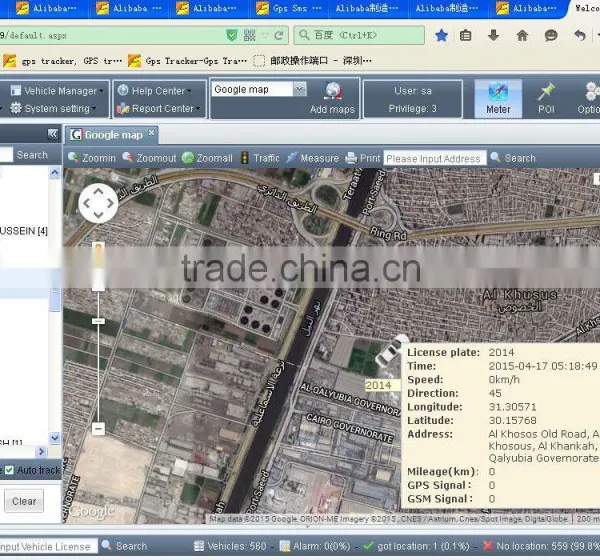Viewport: 600px width, 560px height.
Task: Click the QR code icon in address bar
Action: [x=249, y=36]
